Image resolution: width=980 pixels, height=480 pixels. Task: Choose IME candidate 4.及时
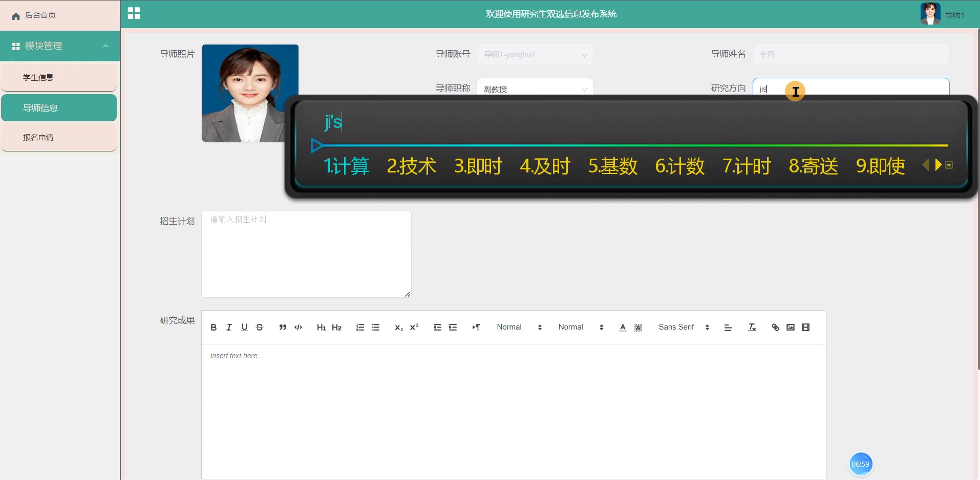click(545, 166)
